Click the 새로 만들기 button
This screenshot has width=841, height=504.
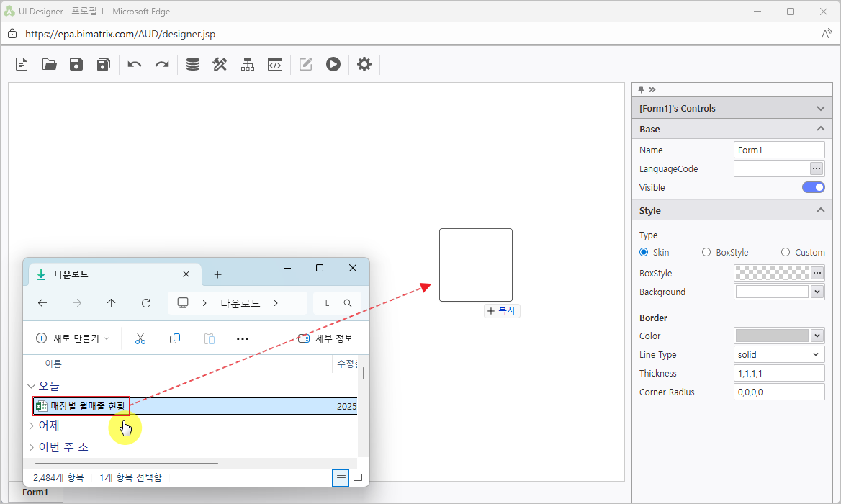73,338
